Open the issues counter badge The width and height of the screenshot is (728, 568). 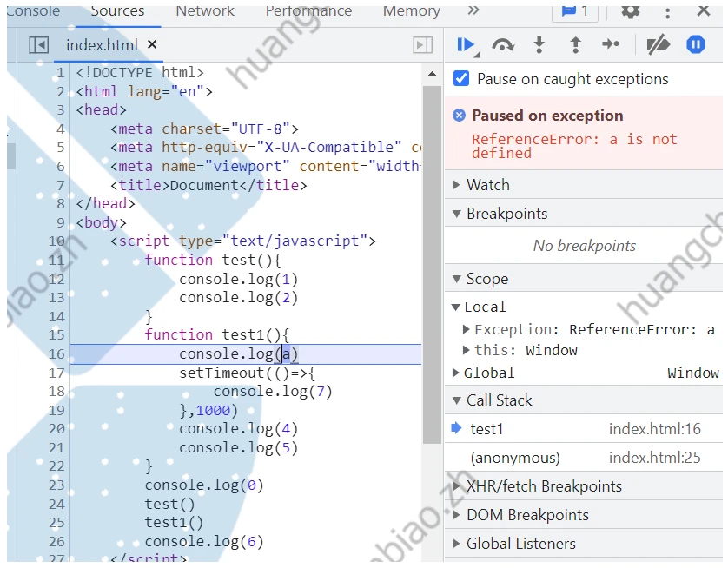[574, 11]
